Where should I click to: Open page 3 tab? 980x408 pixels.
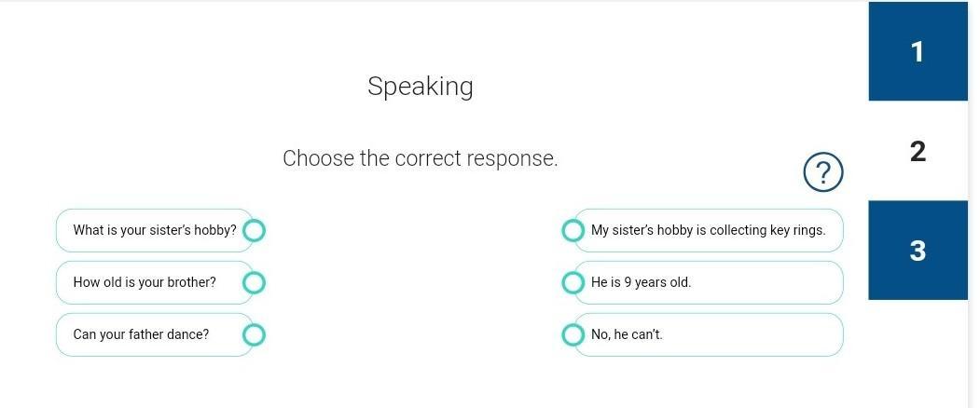[x=918, y=250]
